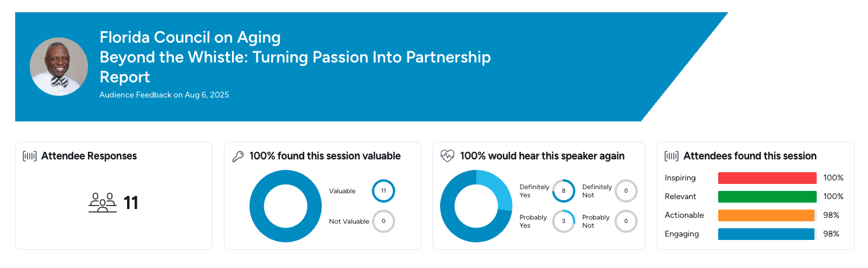Click the Valuable count circle showing 11
Viewport: 868px width, 268px height.
(x=384, y=191)
